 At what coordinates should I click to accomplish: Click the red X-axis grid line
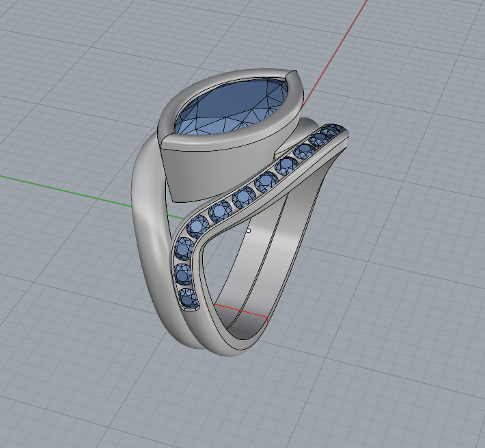[335, 54]
